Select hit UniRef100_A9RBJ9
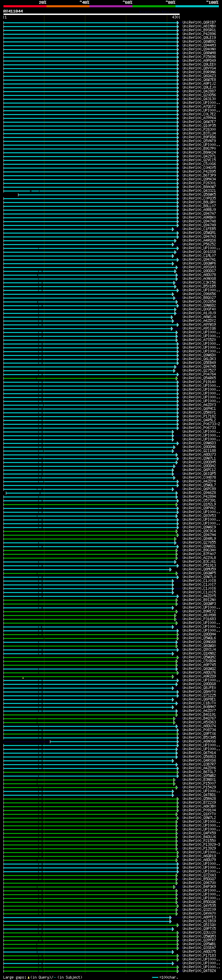Image resolution: width=222 pixels, height=980 pixels. click(199, 210)
